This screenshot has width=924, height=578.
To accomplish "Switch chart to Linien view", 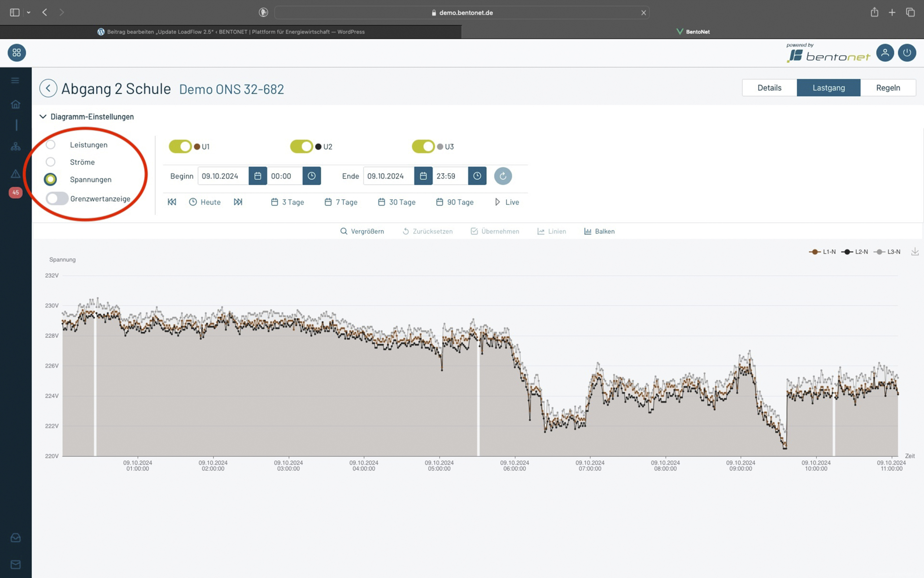I will 552,231.
